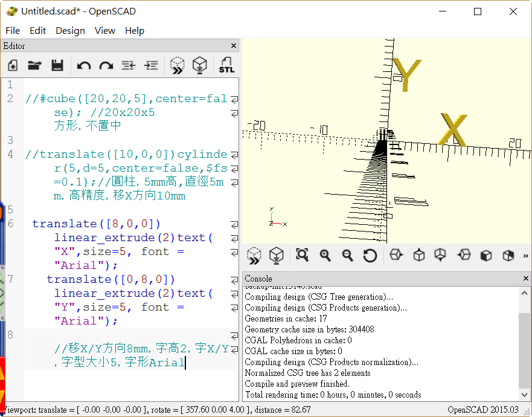Click 'Geometry cache size in bytes: 304408' line
Image resolution: width=532 pixels, height=417 pixels.
(x=309, y=329)
